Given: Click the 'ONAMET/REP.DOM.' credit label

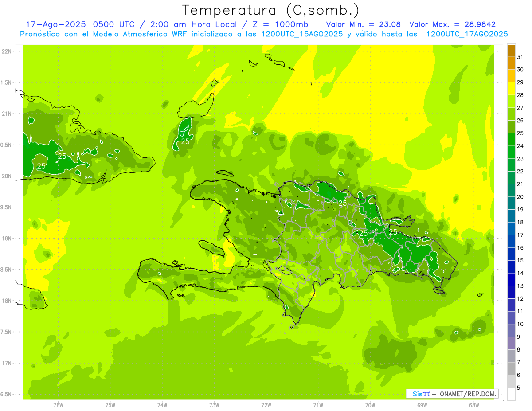Looking at the screenshot, I should (x=468, y=394).
